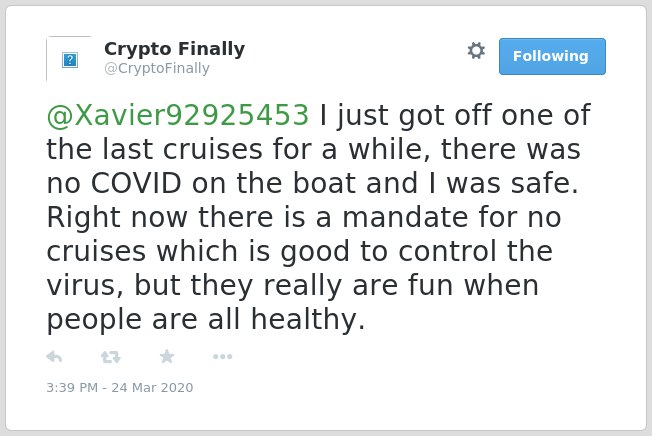Image resolution: width=652 pixels, height=436 pixels.
Task: Click the word boat in tweet text
Action: 324,183
